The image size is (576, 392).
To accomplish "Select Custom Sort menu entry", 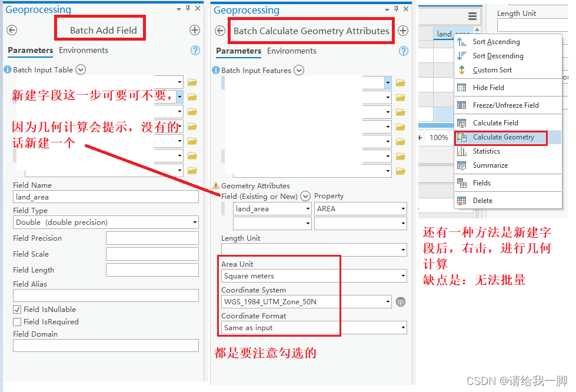I will [492, 70].
